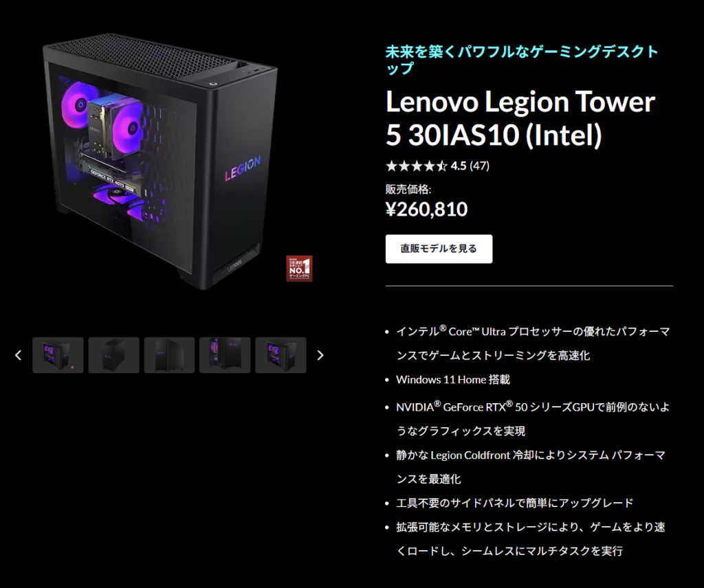Click the 直販モデルを見る button

point(439,249)
